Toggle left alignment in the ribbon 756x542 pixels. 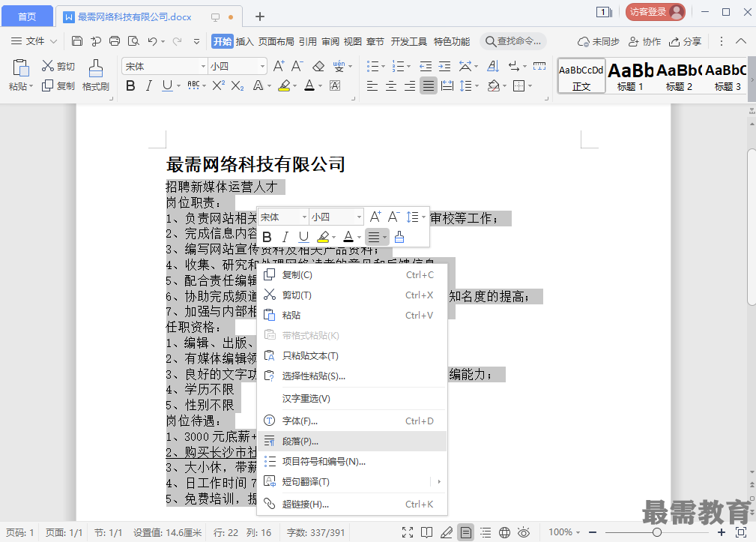372,85
